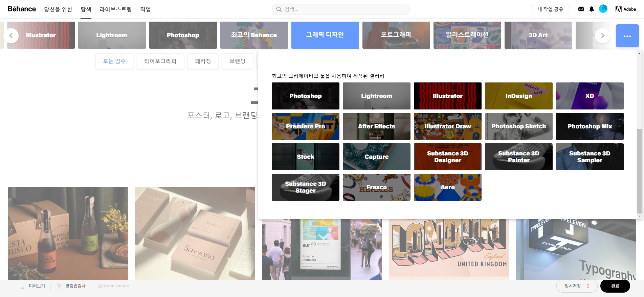The height and width of the screenshot is (297, 644).
Task: Click the Adobe logo link
Action: (626, 9)
